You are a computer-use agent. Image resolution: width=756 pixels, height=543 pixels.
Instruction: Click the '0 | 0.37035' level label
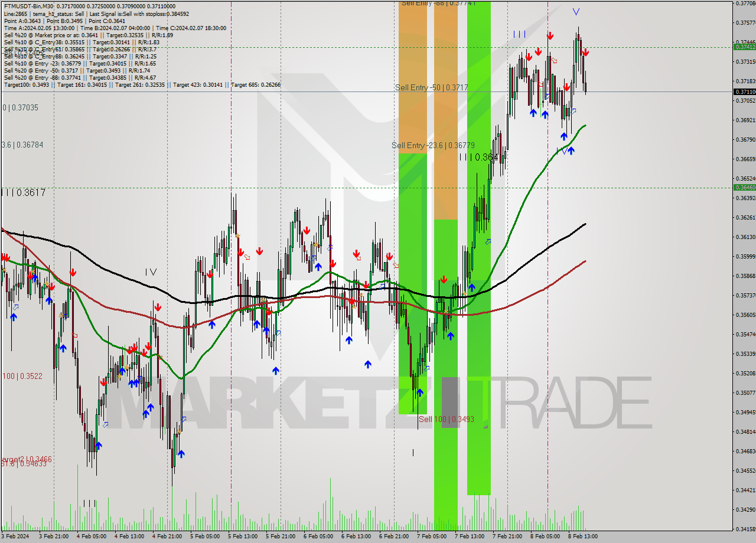[x=21, y=107]
